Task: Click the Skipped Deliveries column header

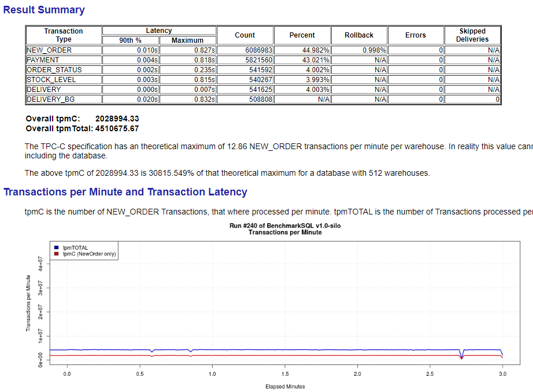Action: coord(472,35)
